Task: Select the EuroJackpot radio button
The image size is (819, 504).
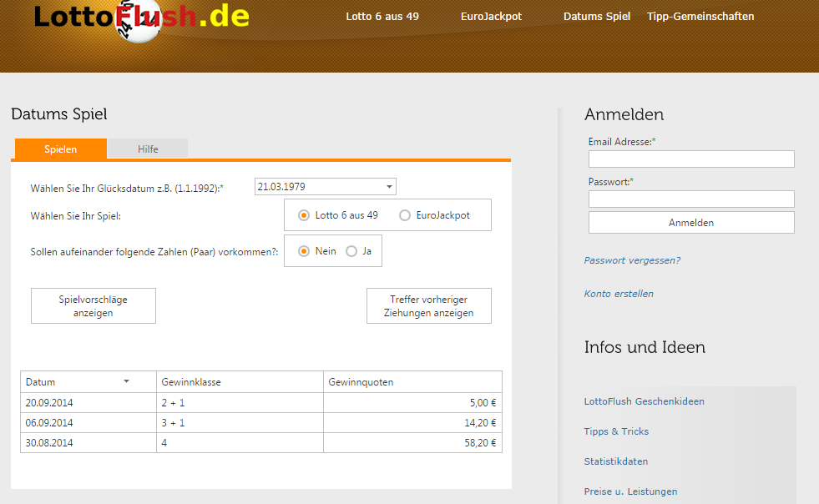Action: 405,215
